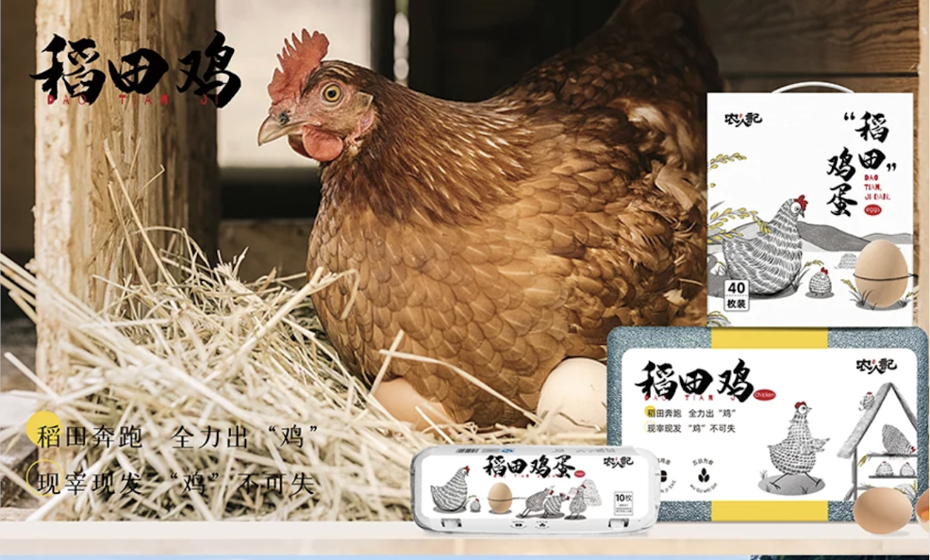Click the 农人记 logo on grey-bordered box
The height and width of the screenshot is (560, 930).
[876, 365]
